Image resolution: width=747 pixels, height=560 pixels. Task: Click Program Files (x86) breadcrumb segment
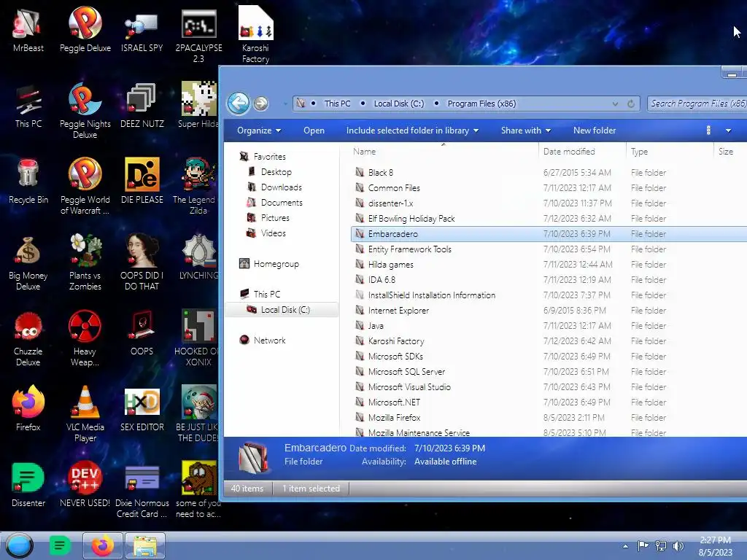coord(481,104)
